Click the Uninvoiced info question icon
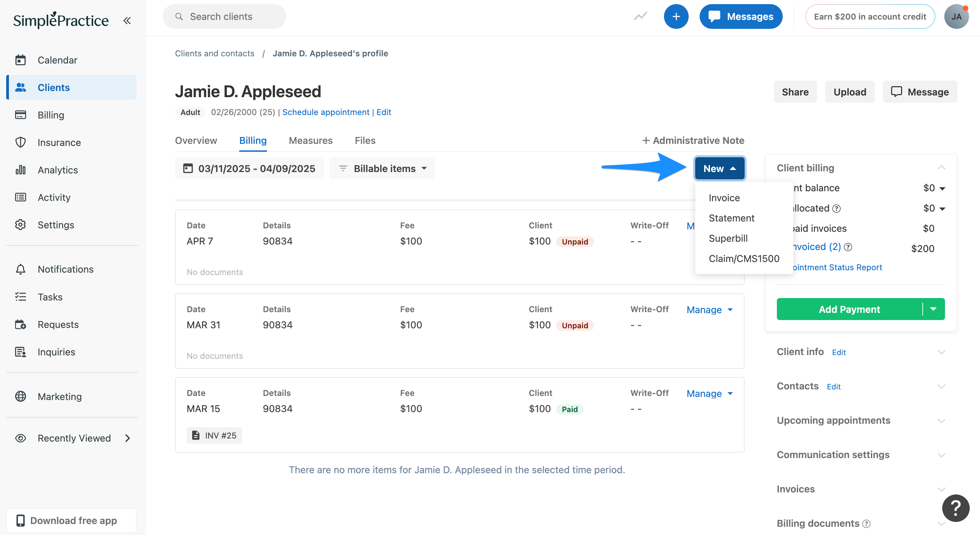Screen dimensions: 980x535 click(x=848, y=247)
